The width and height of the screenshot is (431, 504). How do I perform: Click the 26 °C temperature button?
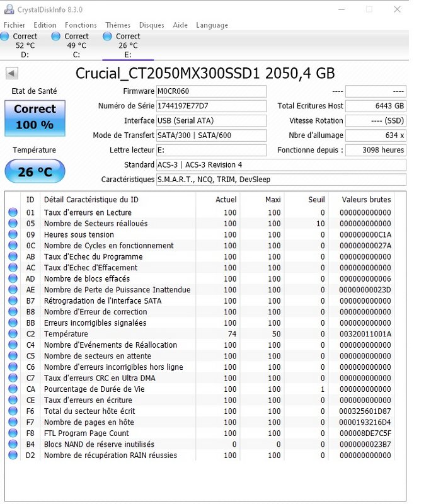[x=35, y=171]
